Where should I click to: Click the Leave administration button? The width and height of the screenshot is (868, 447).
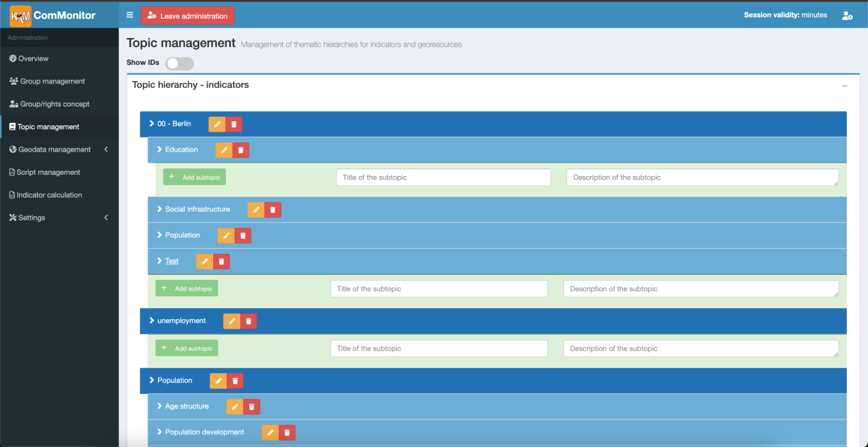(188, 16)
